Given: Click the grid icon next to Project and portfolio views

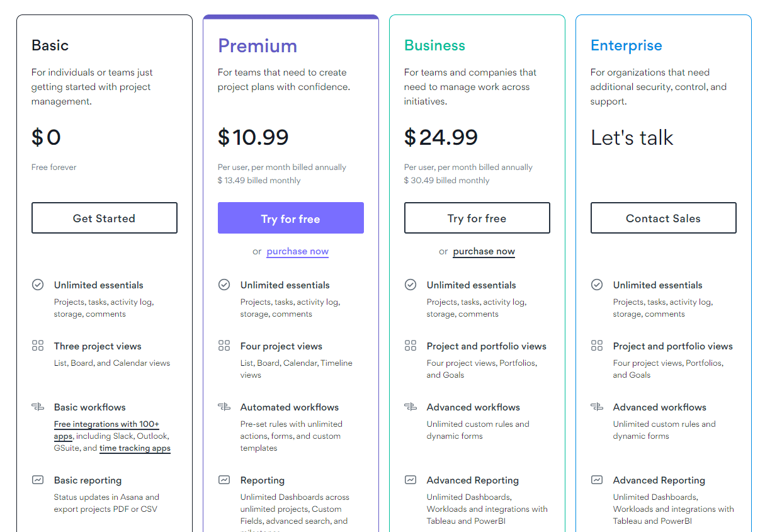Looking at the screenshot, I should [411, 346].
